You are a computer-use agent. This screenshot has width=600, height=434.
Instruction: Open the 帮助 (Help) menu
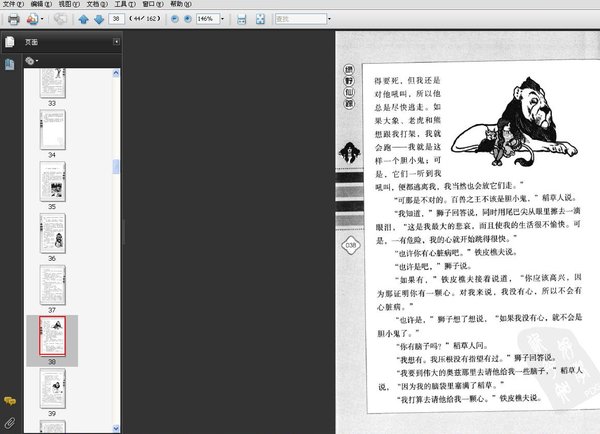(181, 4)
